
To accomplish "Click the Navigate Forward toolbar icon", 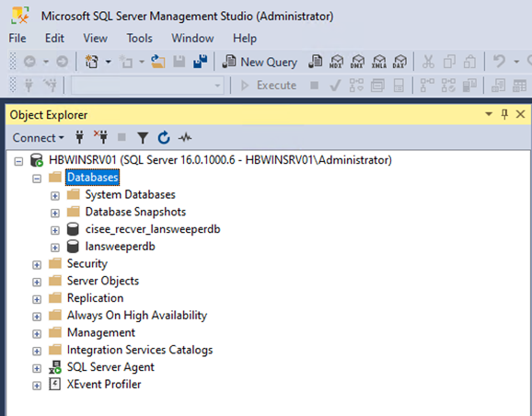I will coord(62,62).
